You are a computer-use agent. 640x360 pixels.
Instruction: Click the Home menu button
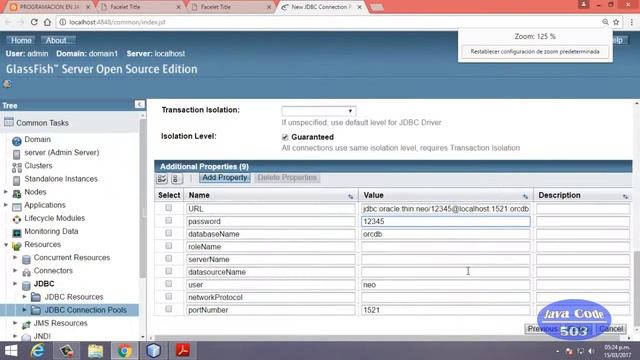tap(21, 40)
